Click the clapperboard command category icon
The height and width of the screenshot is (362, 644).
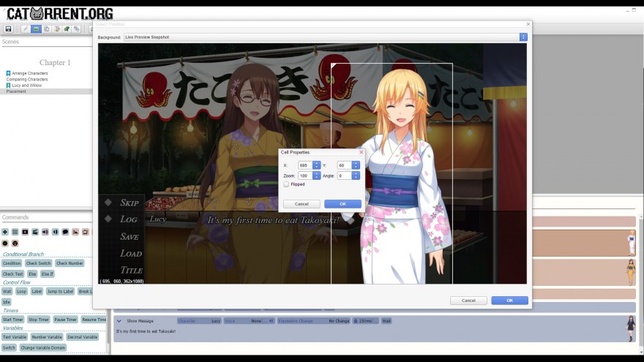point(35,232)
